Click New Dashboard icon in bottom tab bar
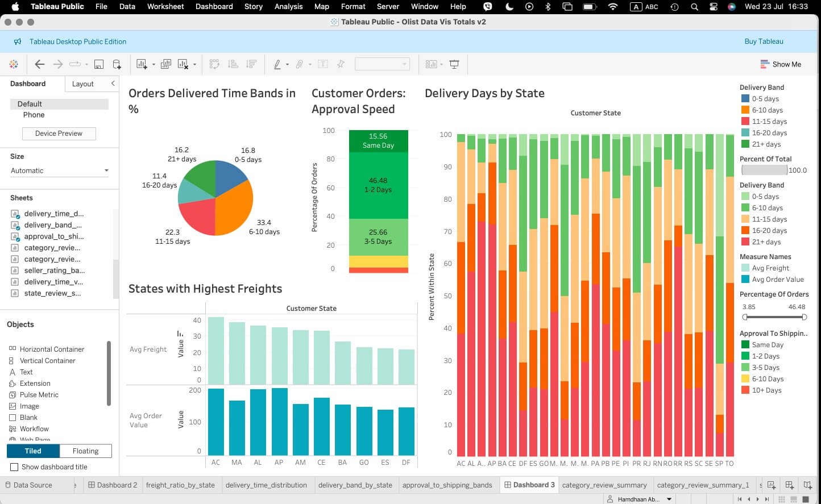 [789, 485]
